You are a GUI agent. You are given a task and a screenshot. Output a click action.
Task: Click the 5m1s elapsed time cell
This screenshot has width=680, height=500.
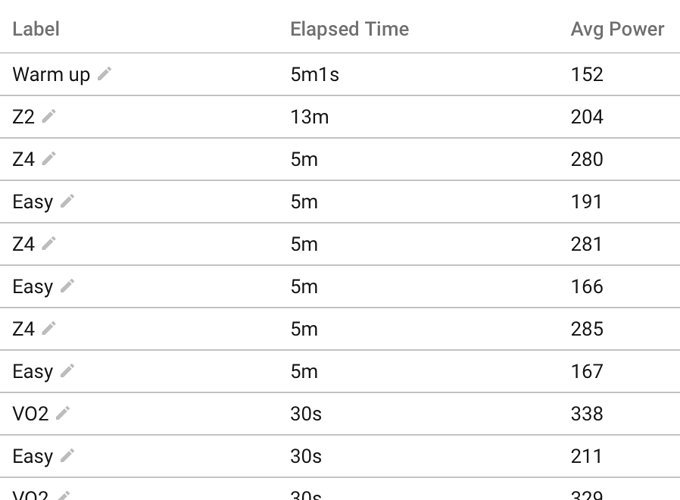pyautogui.click(x=315, y=75)
